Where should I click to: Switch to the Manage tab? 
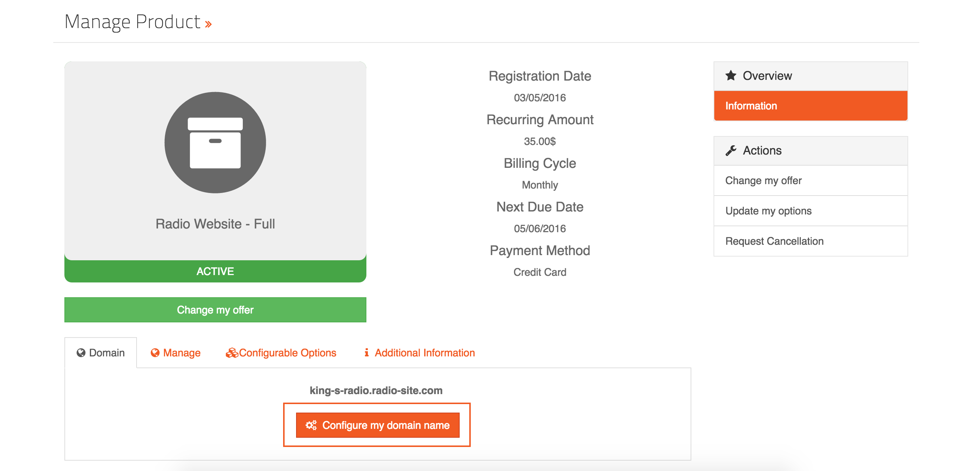point(175,353)
